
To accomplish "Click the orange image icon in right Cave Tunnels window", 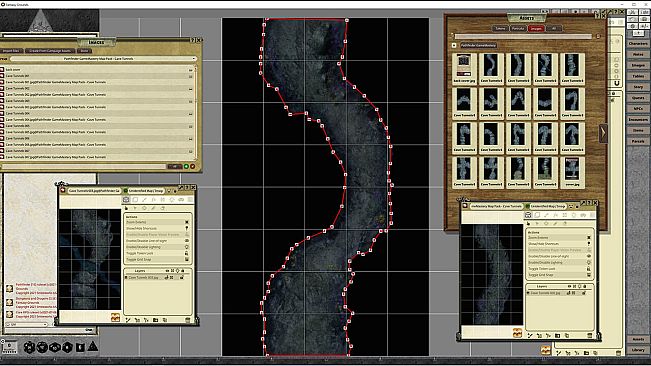I will (517, 333).
